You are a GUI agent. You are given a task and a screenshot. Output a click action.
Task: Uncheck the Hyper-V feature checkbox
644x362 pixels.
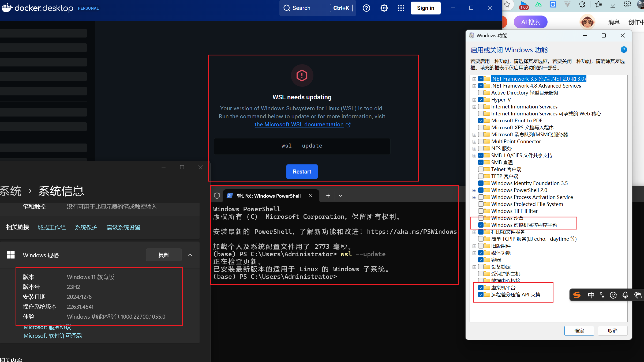481,100
